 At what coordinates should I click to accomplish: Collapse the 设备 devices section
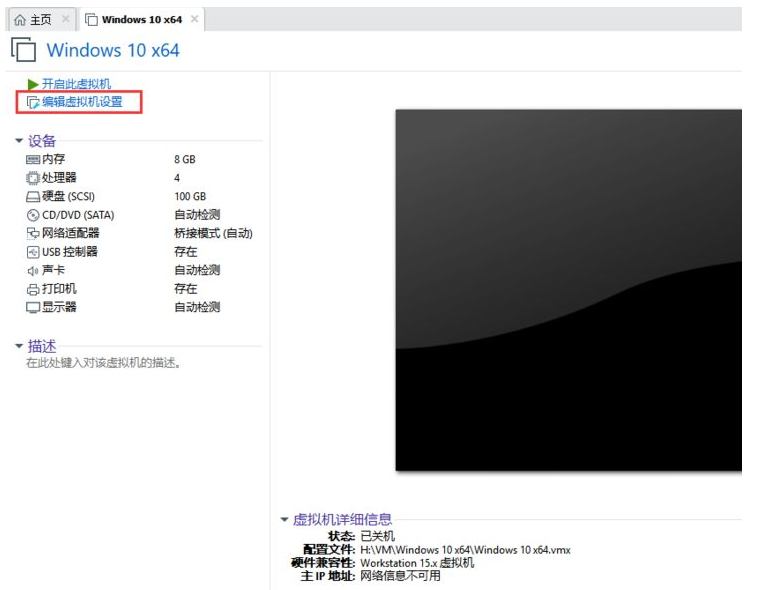18,141
